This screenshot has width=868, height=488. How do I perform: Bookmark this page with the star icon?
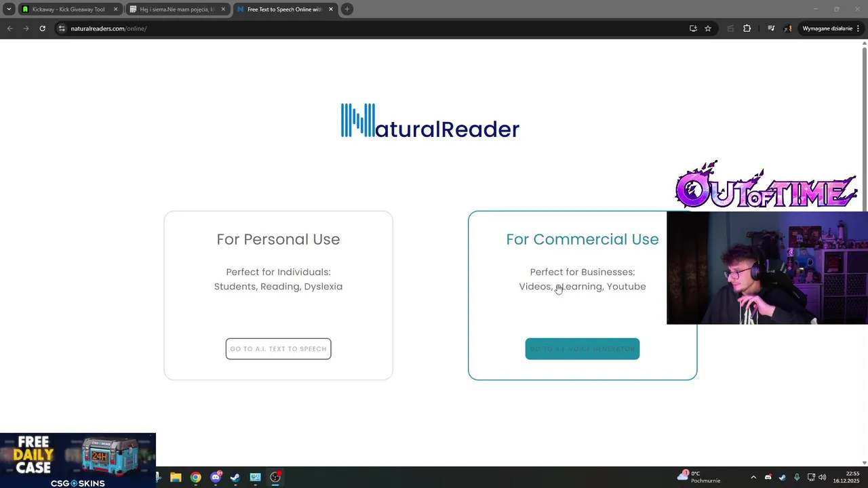pyautogui.click(x=708, y=28)
